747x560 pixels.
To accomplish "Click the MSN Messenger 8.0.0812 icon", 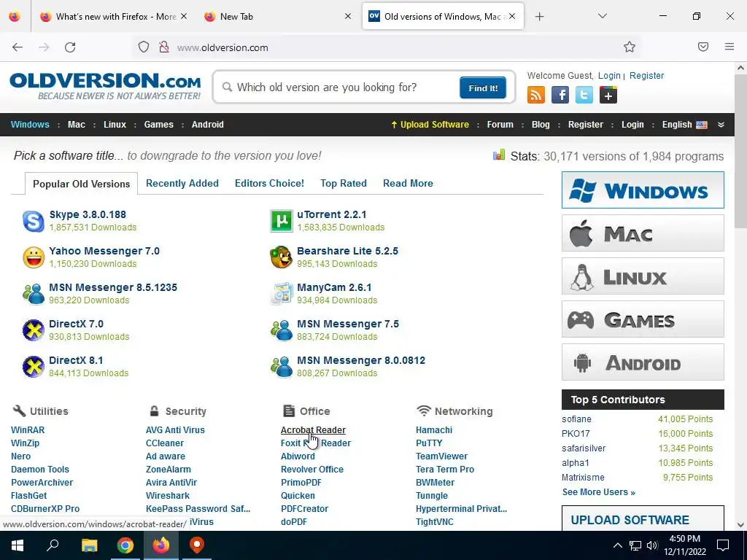I will click(x=281, y=367).
